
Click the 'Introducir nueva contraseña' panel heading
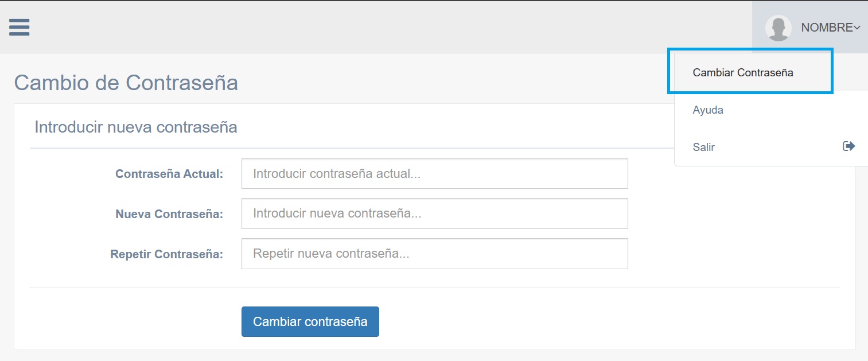pos(136,127)
